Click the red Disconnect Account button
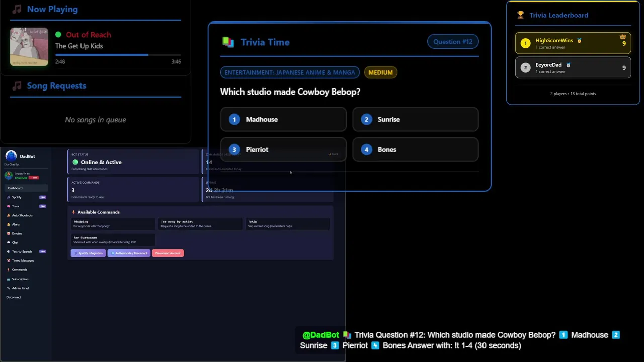Image resolution: width=644 pixels, height=362 pixels. [168, 253]
